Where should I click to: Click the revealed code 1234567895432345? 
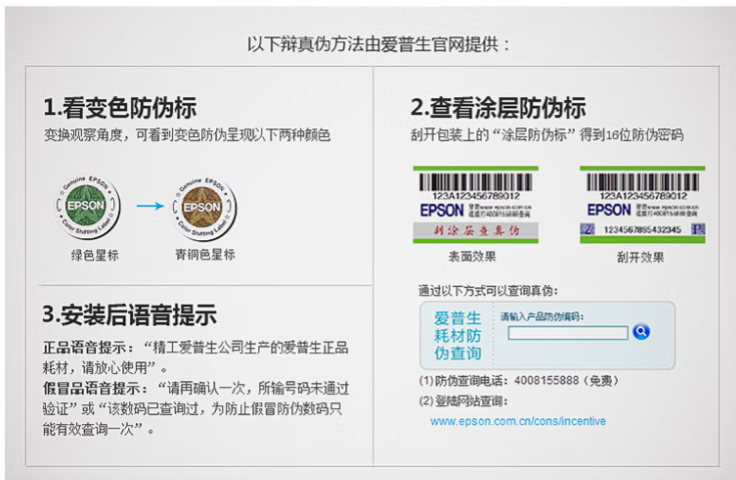642,229
